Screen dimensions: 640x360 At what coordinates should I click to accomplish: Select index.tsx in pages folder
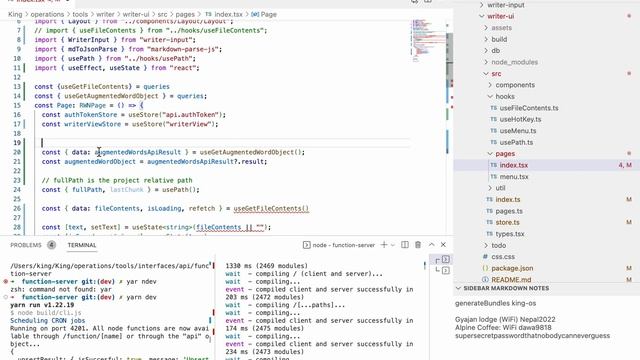[x=513, y=165]
